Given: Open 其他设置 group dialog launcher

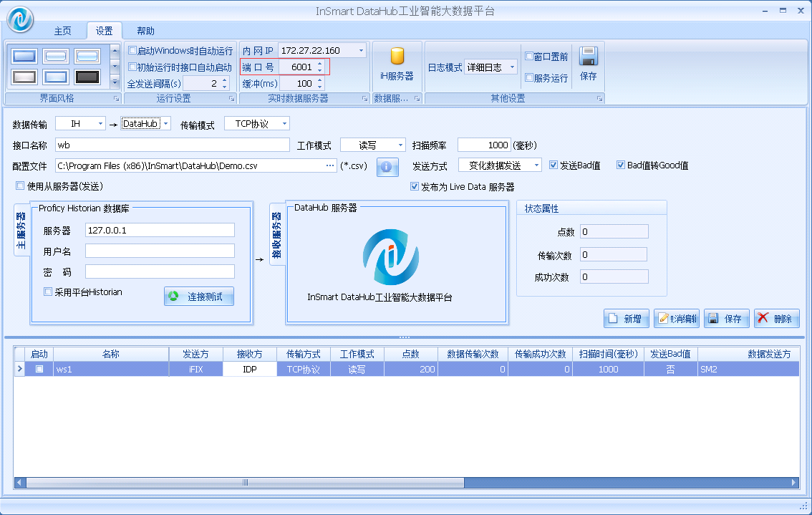Looking at the screenshot, I should (x=599, y=98).
